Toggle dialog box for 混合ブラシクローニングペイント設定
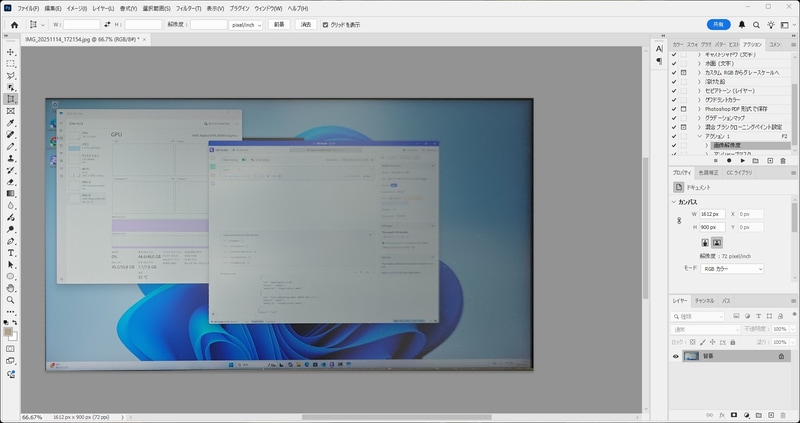Image resolution: width=800 pixels, height=423 pixels. point(684,127)
